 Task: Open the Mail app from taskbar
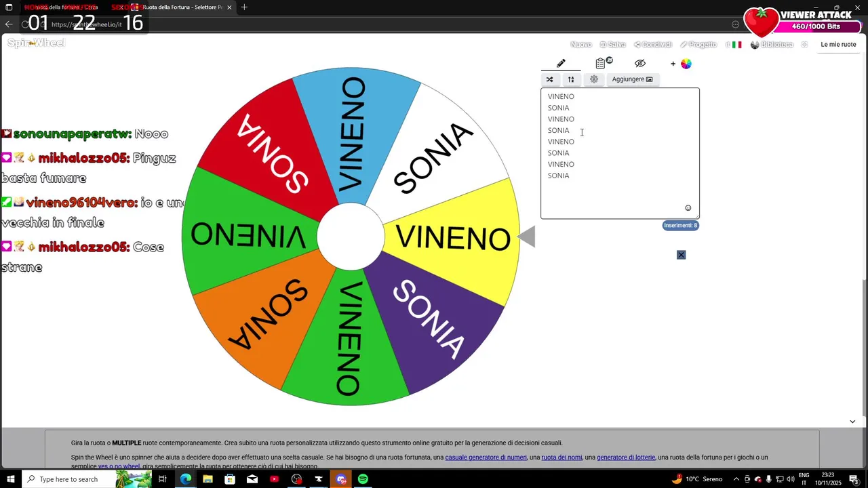point(252,479)
